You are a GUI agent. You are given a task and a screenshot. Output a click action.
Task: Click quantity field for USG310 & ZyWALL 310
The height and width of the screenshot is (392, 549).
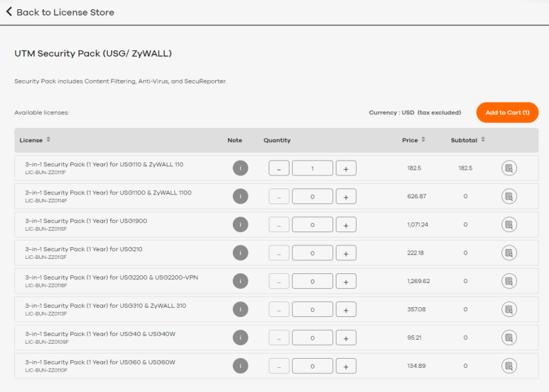[312, 309]
